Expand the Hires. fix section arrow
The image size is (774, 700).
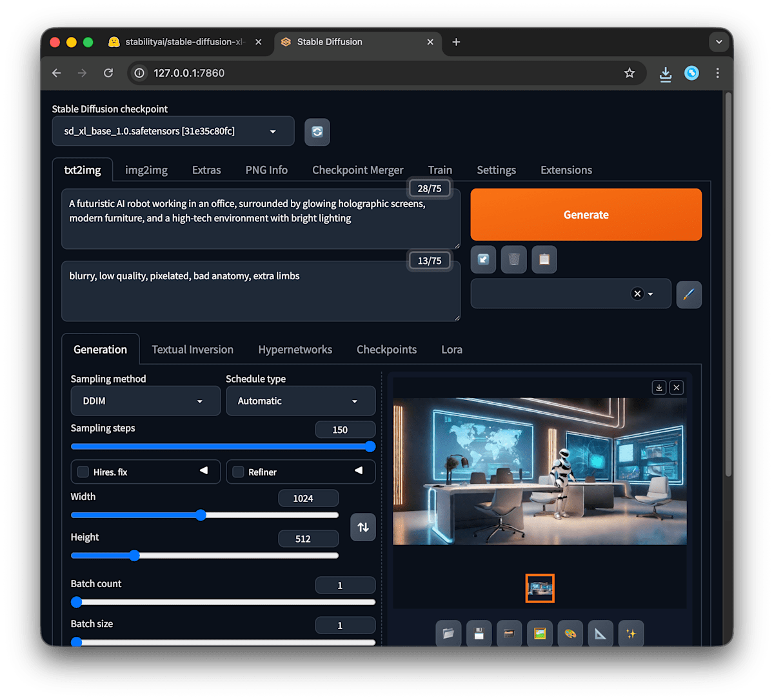pyautogui.click(x=204, y=470)
